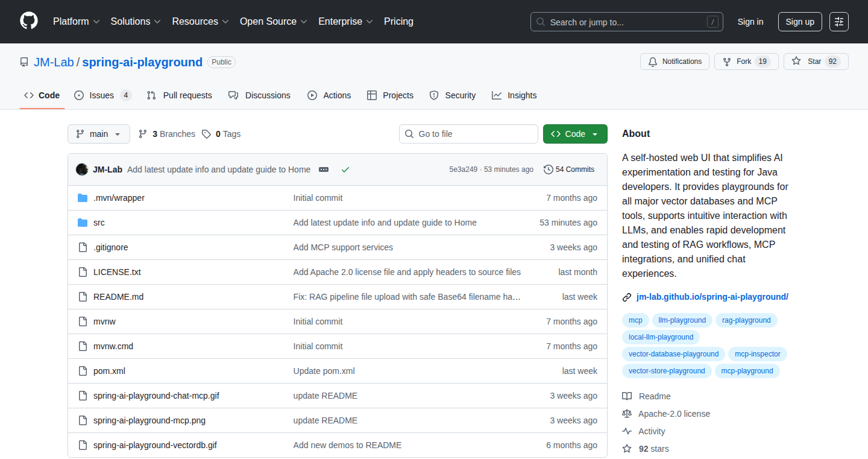Viewport: 868px width, 459px height.
Task: Expand the Resources menu
Action: point(200,22)
